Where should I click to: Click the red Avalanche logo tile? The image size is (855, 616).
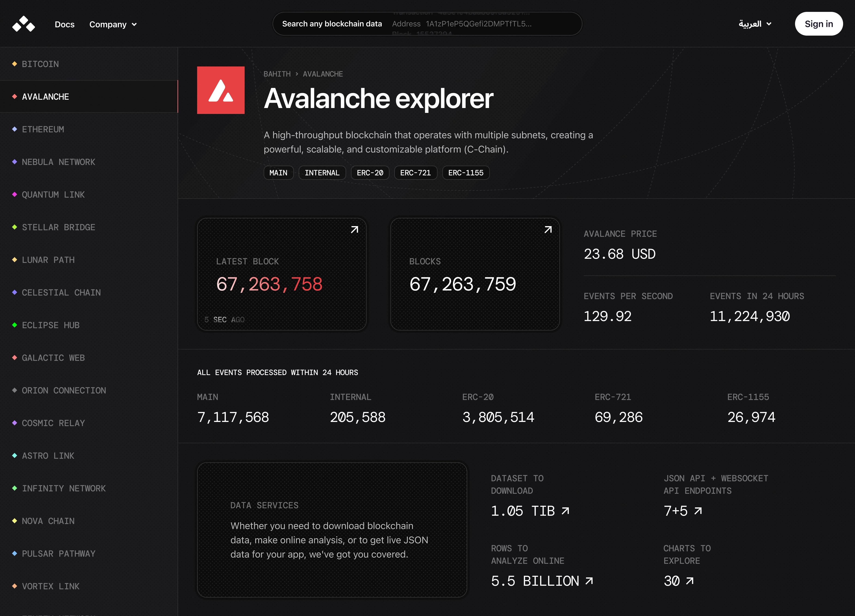(220, 90)
